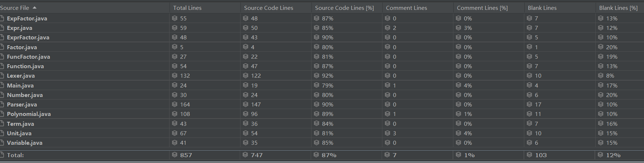Image resolution: width=644 pixels, height=163 pixels.
Task: Click the stack icon beside Parser.java's 147 source lines
Action: pyautogui.click(x=246, y=104)
